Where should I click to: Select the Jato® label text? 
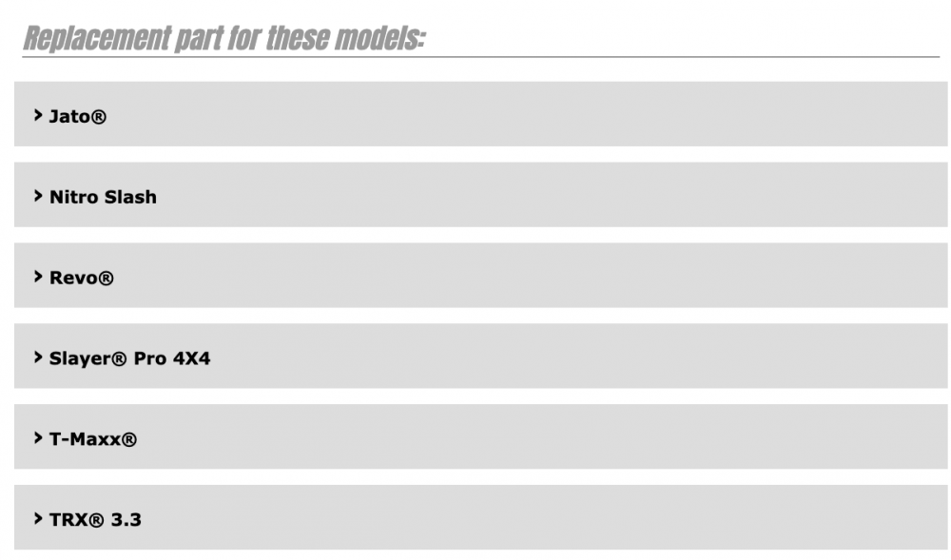point(78,116)
